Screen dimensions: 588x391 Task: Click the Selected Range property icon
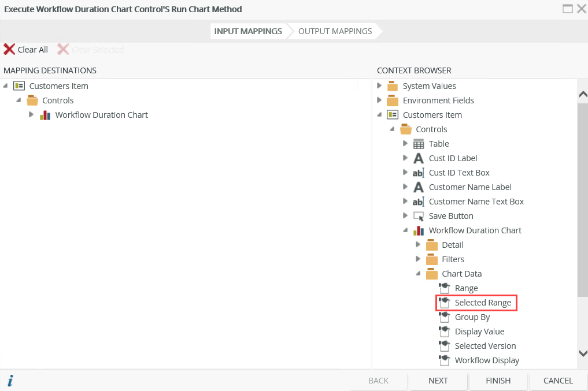[x=444, y=303]
